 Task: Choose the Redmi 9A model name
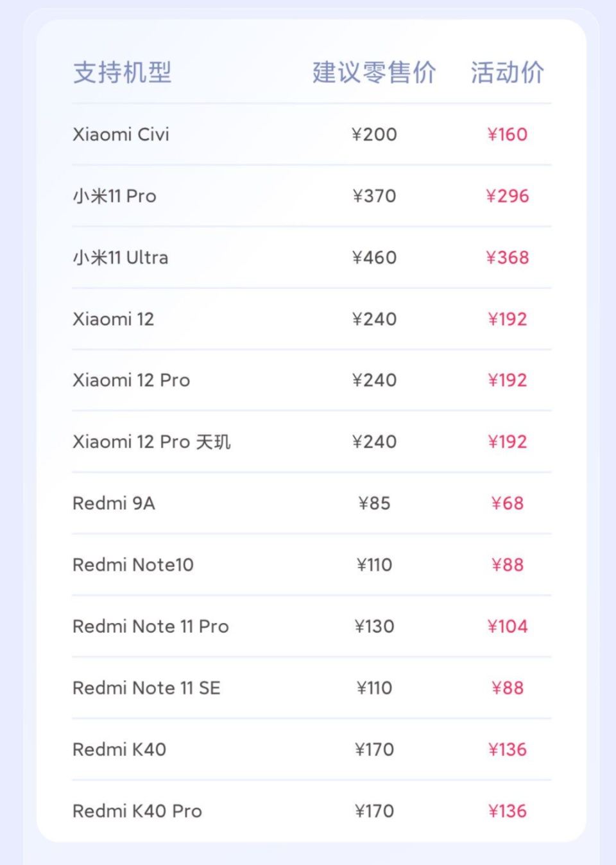pos(114,503)
